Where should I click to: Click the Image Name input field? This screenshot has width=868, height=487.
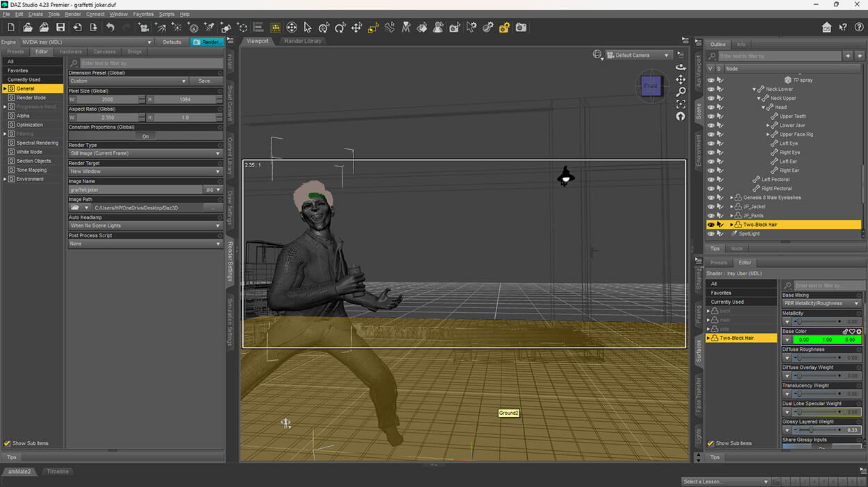pyautogui.click(x=136, y=189)
